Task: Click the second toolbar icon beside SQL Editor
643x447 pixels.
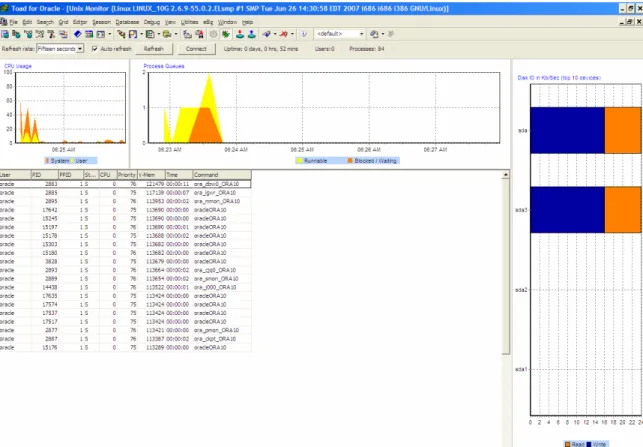Action: 16,34
